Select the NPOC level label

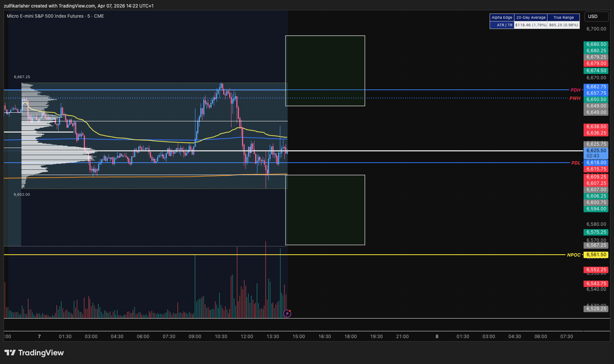coord(574,255)
